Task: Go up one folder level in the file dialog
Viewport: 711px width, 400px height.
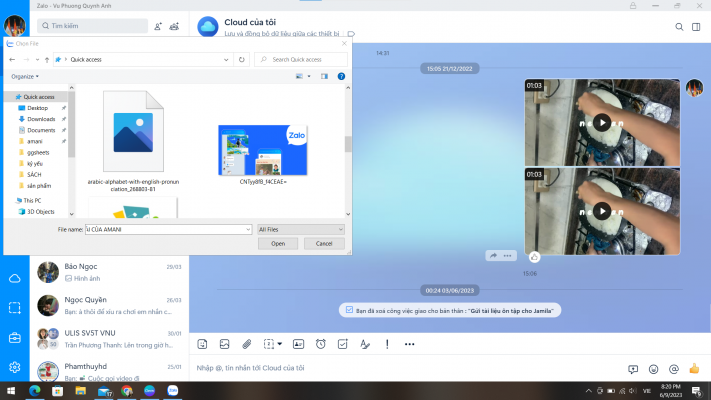Action: [x=47, y=59]
